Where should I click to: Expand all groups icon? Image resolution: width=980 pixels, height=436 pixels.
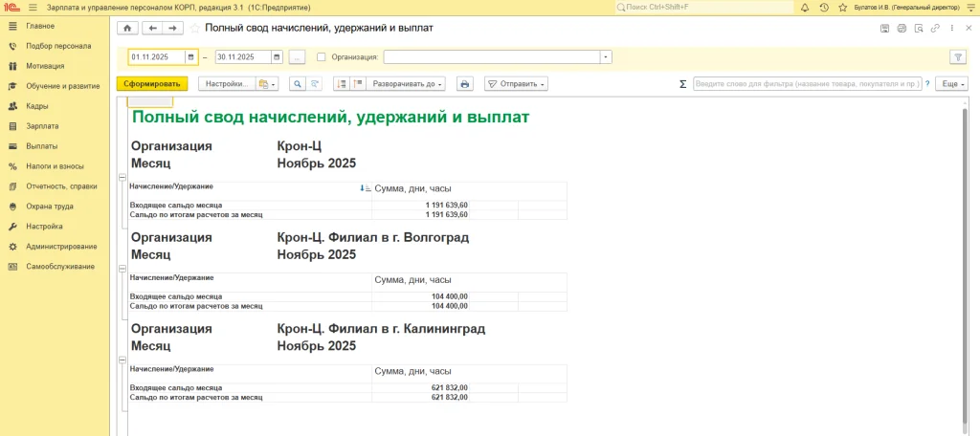coord(358,84)
